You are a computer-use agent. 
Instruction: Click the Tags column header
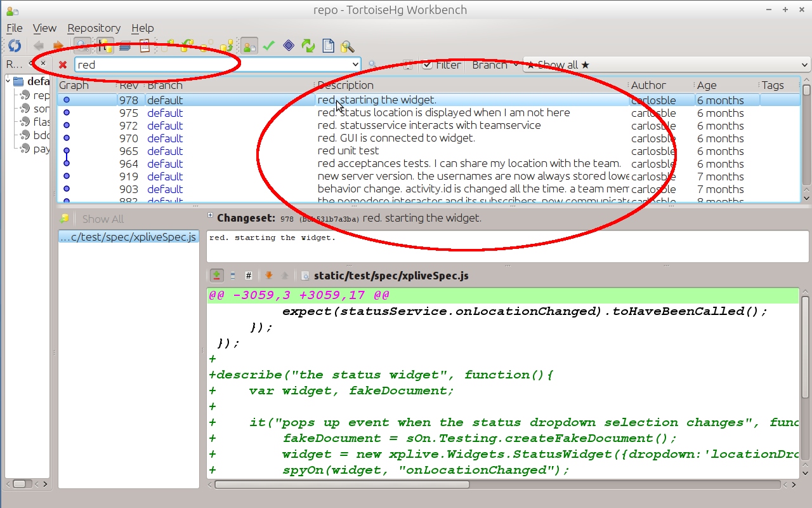point(780,85)
